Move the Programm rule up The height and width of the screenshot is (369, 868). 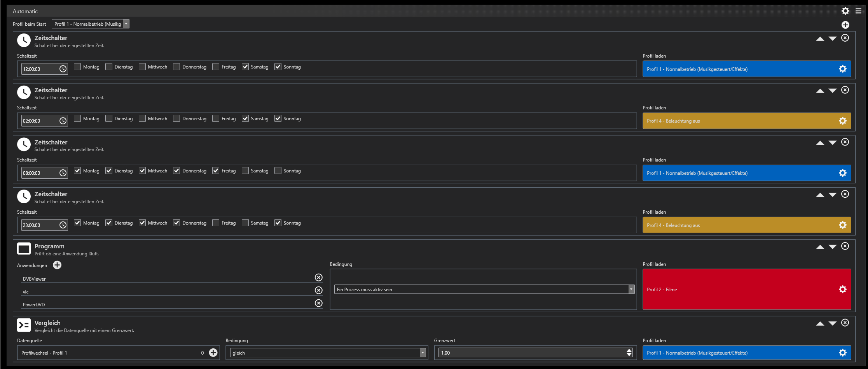pos(820,247)
